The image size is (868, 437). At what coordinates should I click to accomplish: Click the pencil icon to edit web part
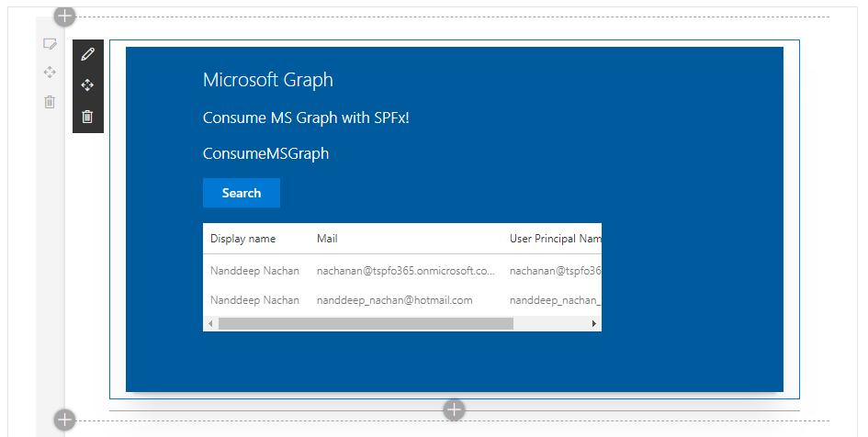[x=87, y=54]
